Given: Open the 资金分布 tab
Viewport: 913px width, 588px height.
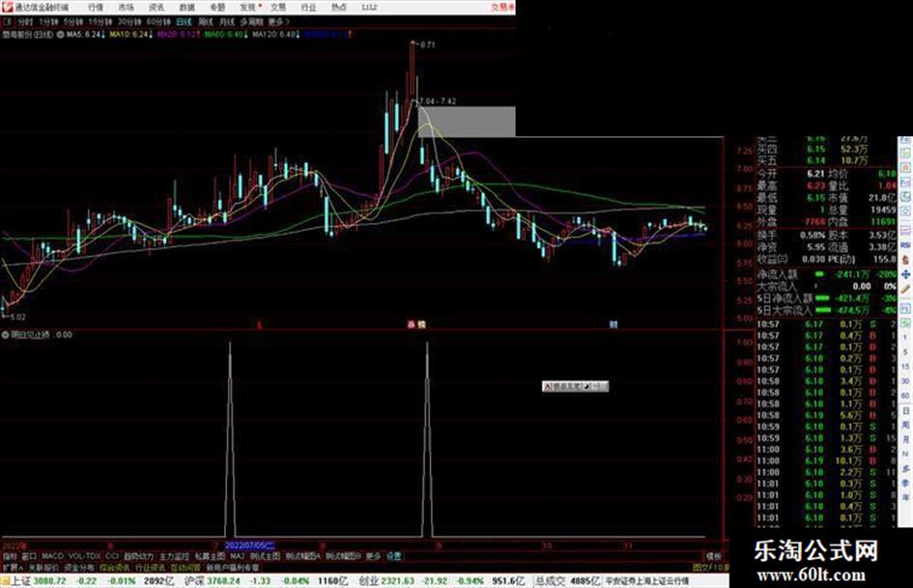Looking at the screenshot, I should point(78,567).
